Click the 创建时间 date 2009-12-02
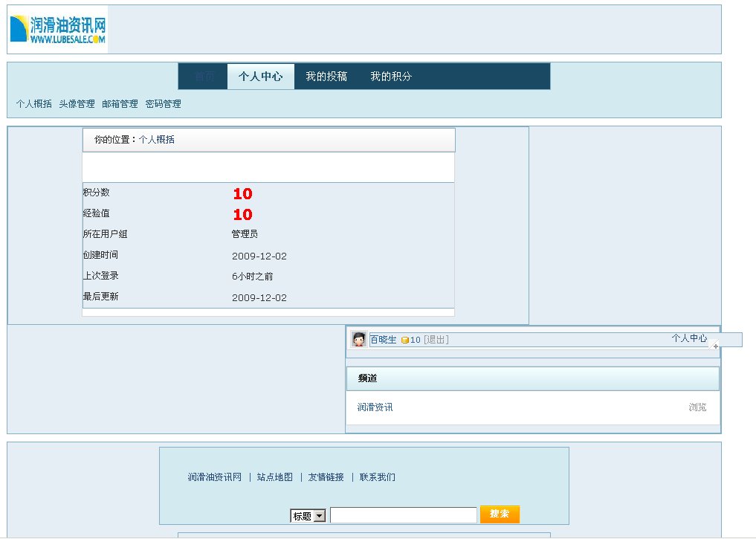The width and height of the screenshot is (756, 539). click(x=259, y=256)
